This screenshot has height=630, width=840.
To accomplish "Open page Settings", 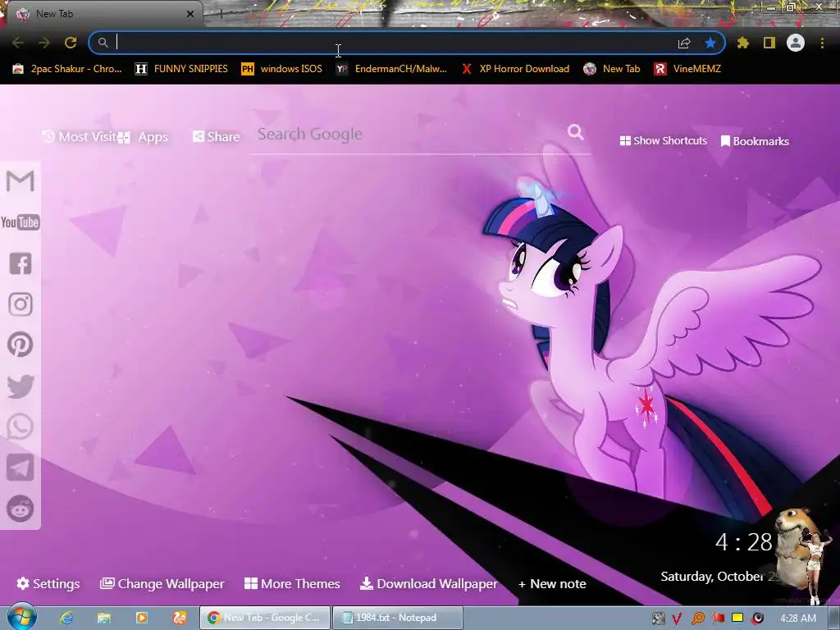I will click(48, 583).
